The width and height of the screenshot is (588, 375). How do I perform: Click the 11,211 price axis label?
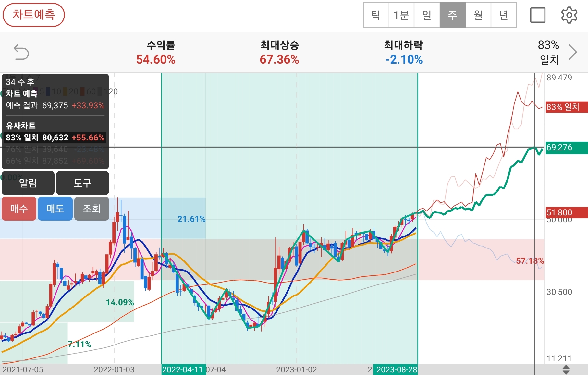tap(559, 358)
